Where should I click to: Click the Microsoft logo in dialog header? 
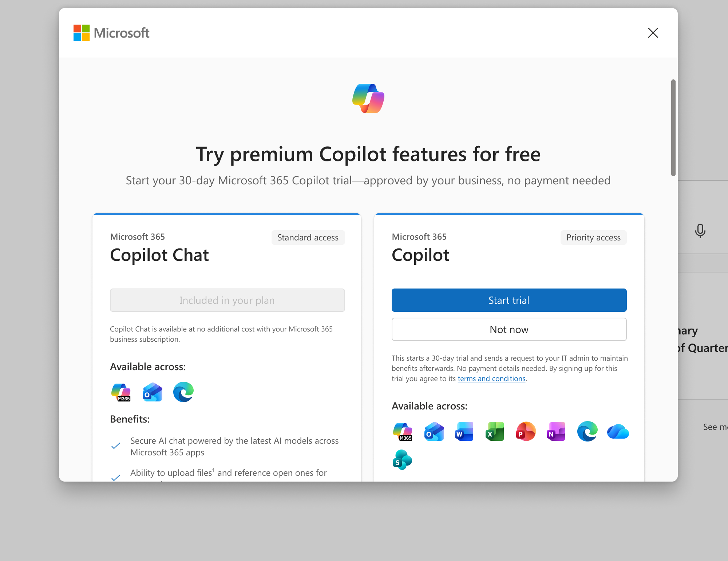click(x=111, y=33)
